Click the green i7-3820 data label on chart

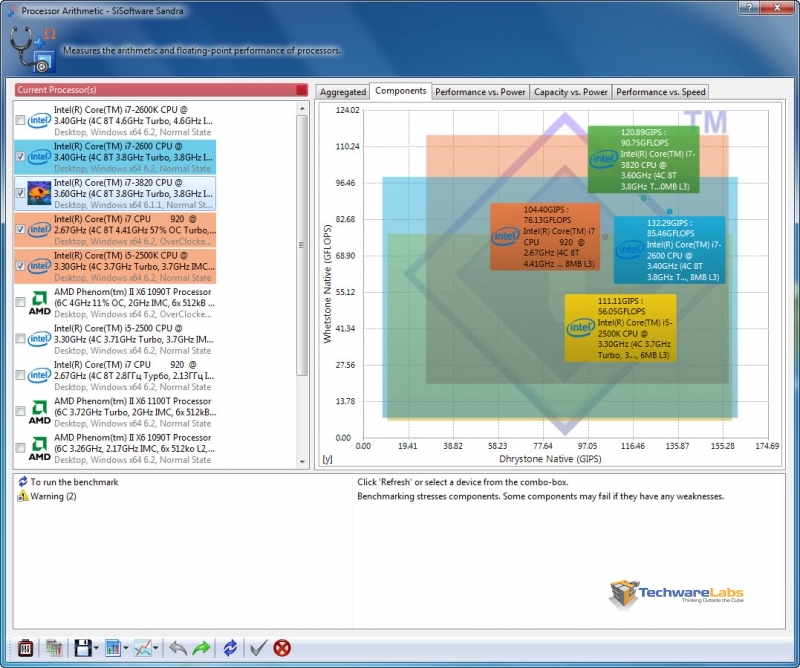click(643, 159)
